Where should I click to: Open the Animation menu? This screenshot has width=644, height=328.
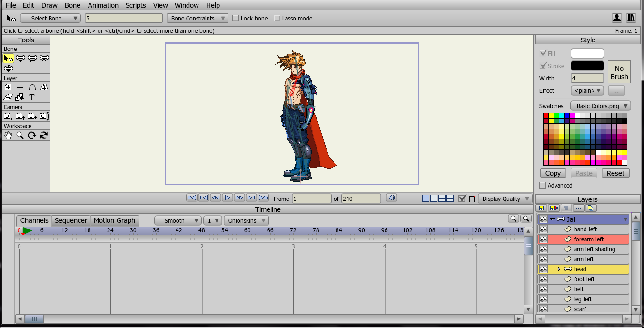coord(103,5)
